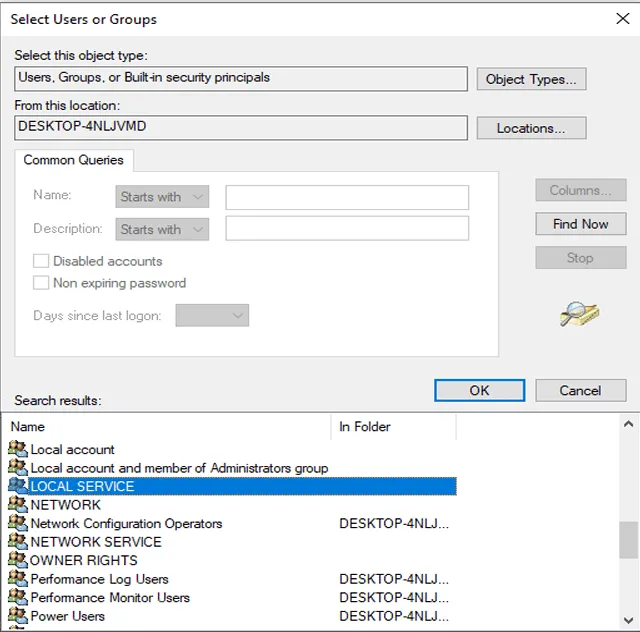Image resolution: width=640 pixels, height=632 pixels.
Task: Click icon beside Performance Log Users
Action: (x=18, y=579)
